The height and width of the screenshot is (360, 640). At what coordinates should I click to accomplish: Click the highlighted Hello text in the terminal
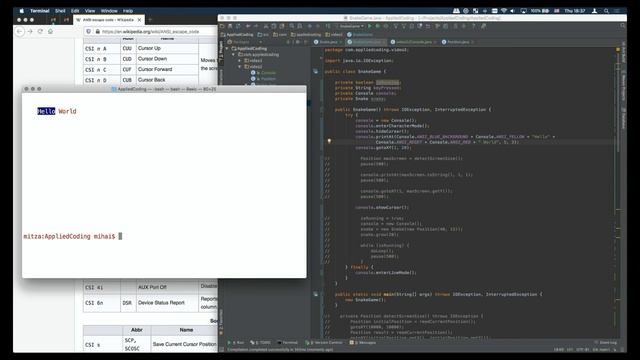[46, 111]
